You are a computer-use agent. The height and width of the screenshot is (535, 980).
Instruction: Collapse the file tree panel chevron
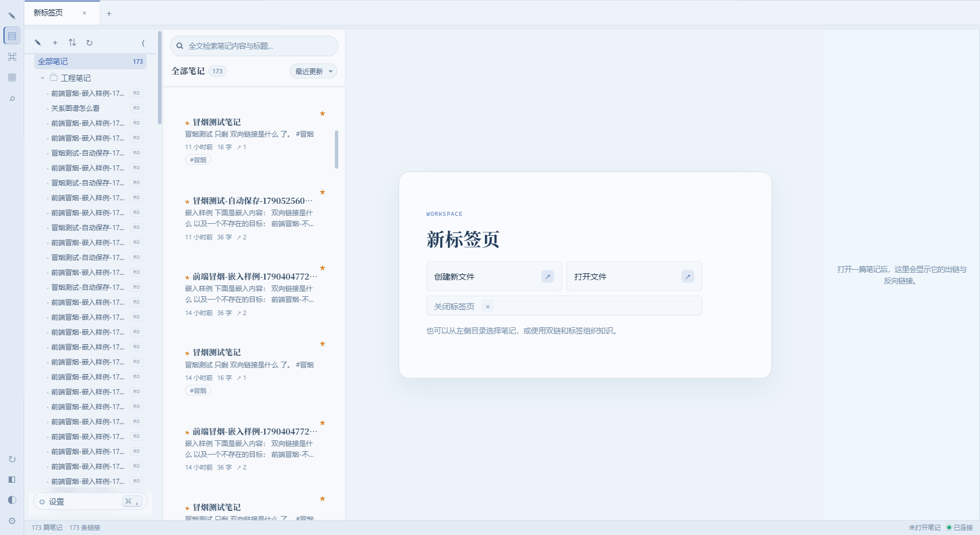tap(143, 42)
